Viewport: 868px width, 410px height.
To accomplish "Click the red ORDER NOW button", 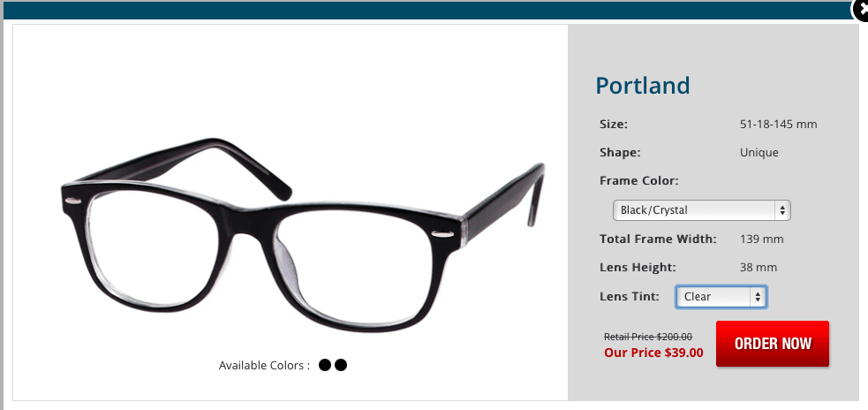I will pos(773,344).
